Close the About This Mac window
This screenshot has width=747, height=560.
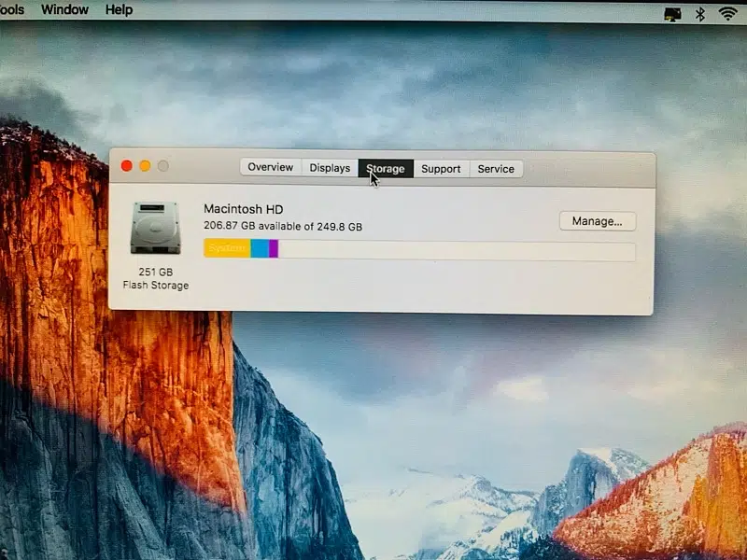pos(127,166)
